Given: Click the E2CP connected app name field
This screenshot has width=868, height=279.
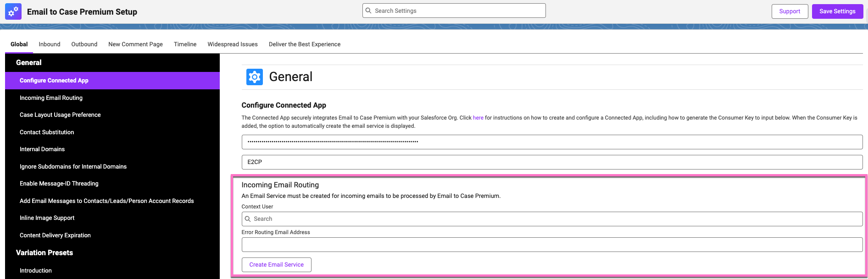Looking at the screenshot, I should (552, 162).
